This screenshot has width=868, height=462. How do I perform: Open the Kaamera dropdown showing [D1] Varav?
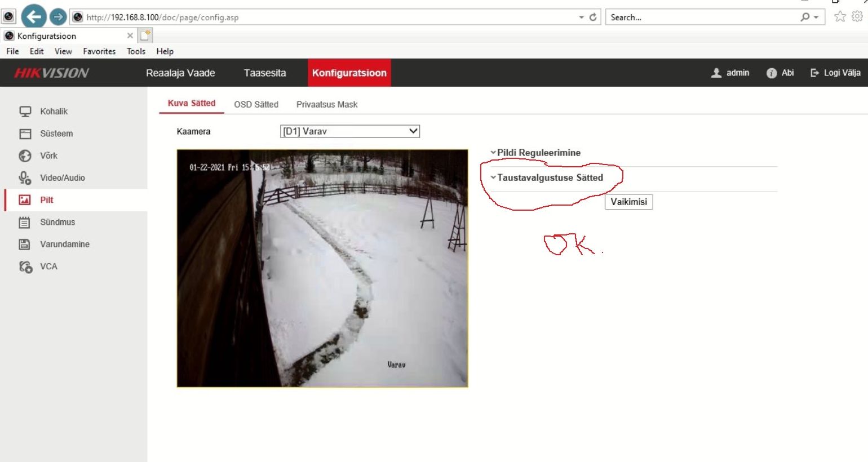[349, 131]
